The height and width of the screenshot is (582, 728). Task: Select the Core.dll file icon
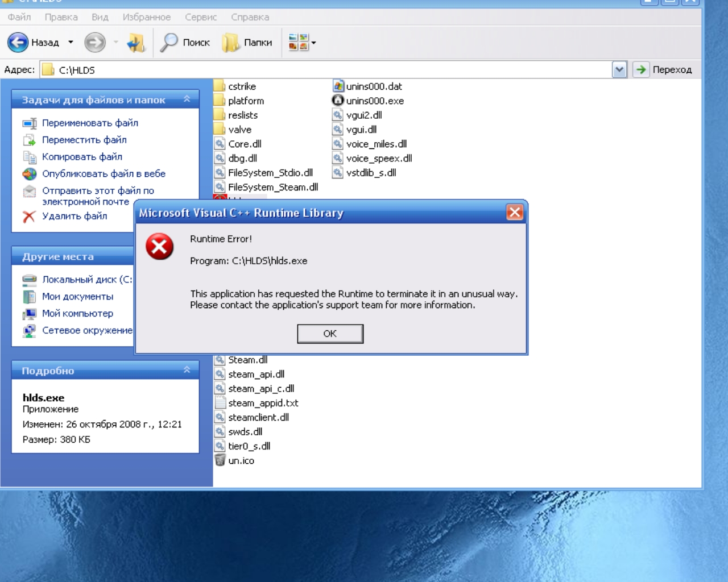(220, 144)
